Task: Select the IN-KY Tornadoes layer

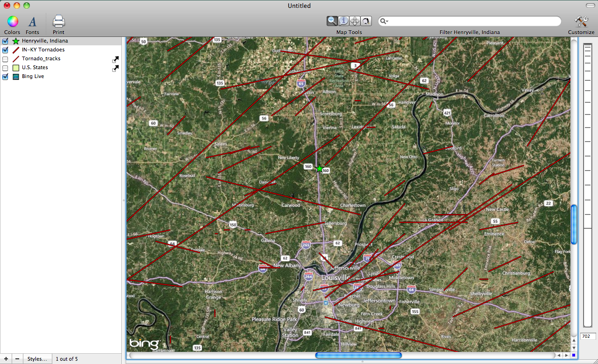Action: click(x=43, y=50)
